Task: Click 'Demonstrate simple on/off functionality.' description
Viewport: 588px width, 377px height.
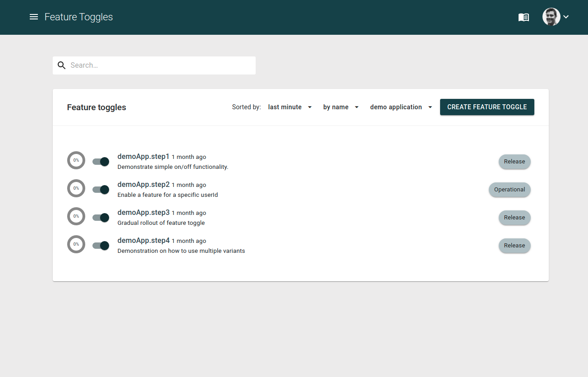Action: click(x=173, y=167)
